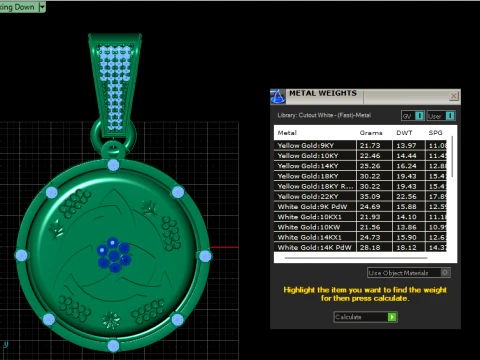480x360 pixels.
Task: Click the Library: Cutout White label
Action: point(324,115)
